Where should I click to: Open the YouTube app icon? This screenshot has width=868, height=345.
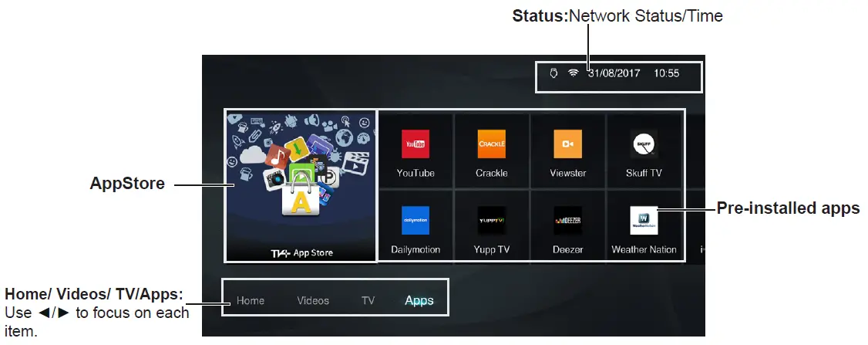(415, 144)
